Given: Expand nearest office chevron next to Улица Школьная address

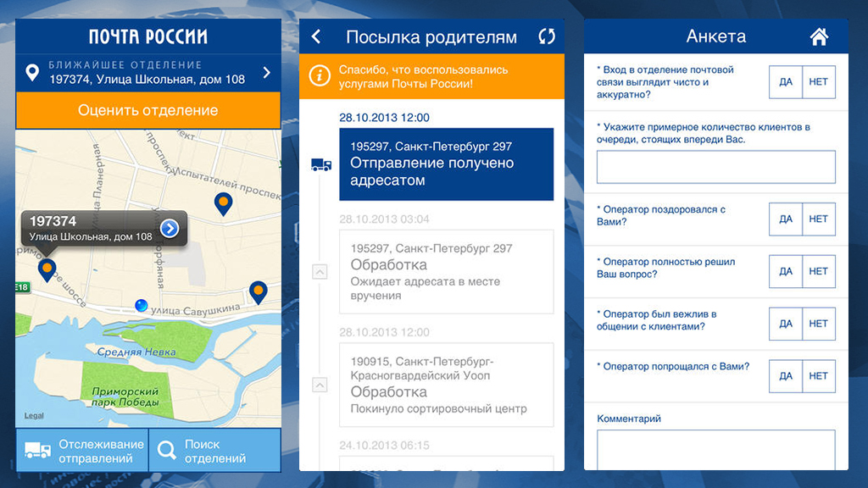Looking at the screenshot, I should click(267, 73).
